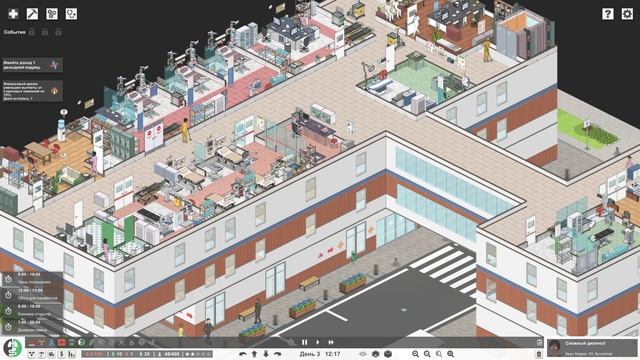Viewport: 640px width, 360px height.
Task: Set game speed to fast forward
Action: pyautogui.click(x=331, y=342)
